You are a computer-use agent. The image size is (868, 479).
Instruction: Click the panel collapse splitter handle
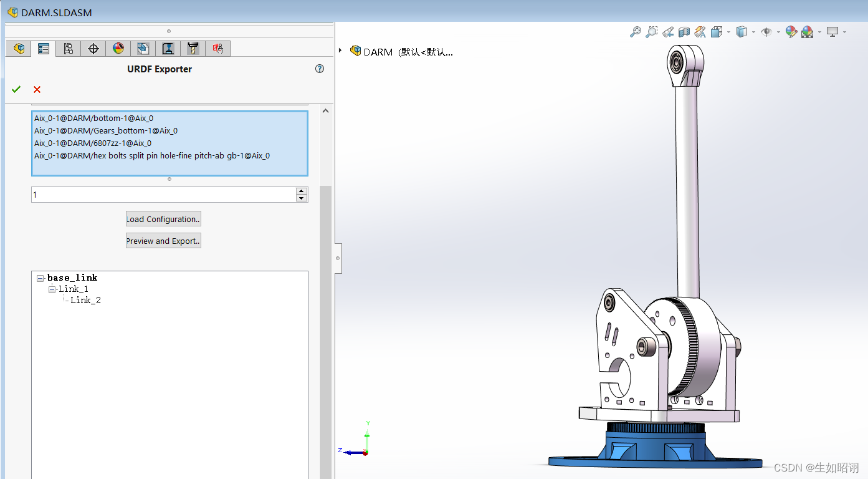point(338,258)
